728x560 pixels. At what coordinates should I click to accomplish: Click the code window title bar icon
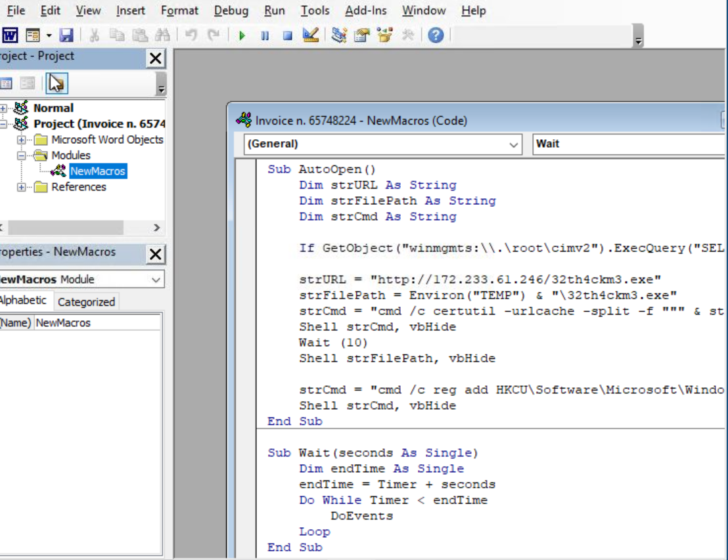tap(244, 120)
